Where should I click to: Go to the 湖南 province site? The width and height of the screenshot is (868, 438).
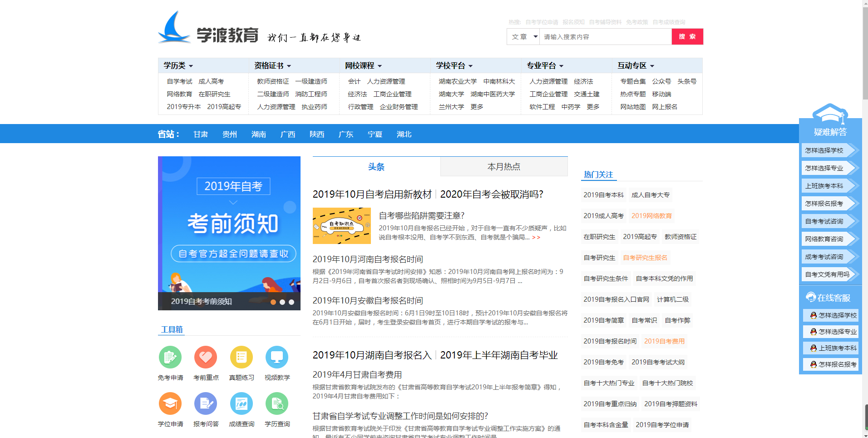point(259,134)
